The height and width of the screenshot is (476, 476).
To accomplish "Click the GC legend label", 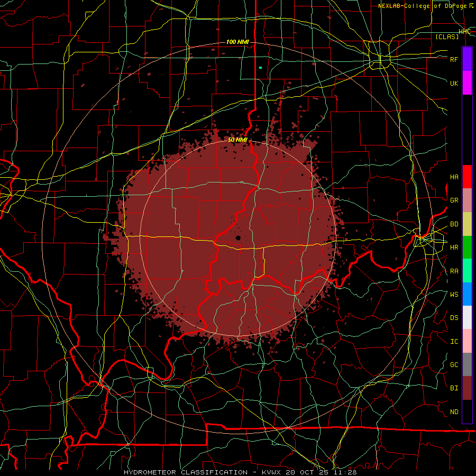I will 454,365.
